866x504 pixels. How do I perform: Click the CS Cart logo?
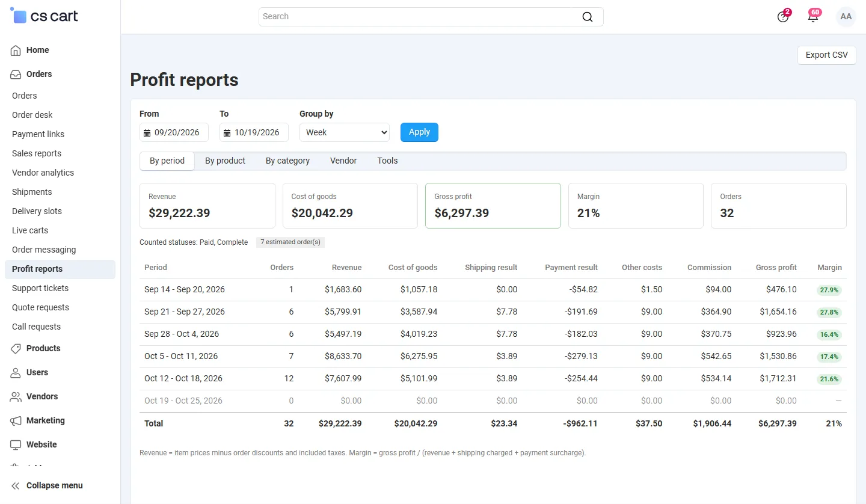[44, 16]
